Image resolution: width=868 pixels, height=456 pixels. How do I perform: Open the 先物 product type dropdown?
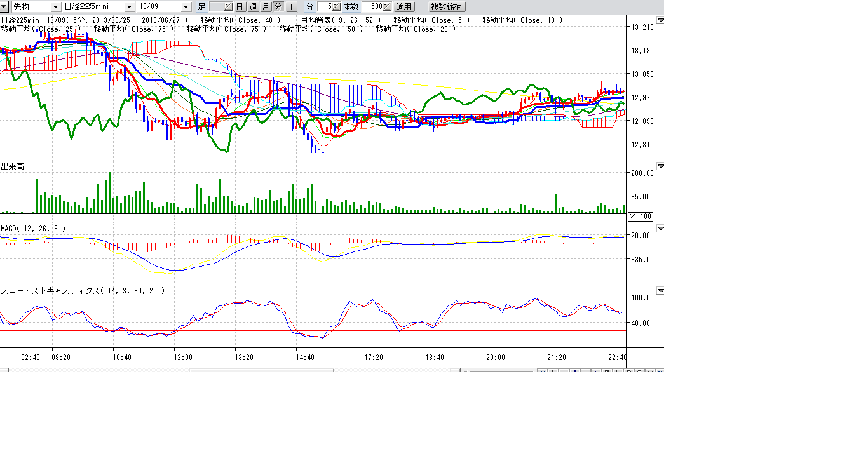[x=55, y=7]
